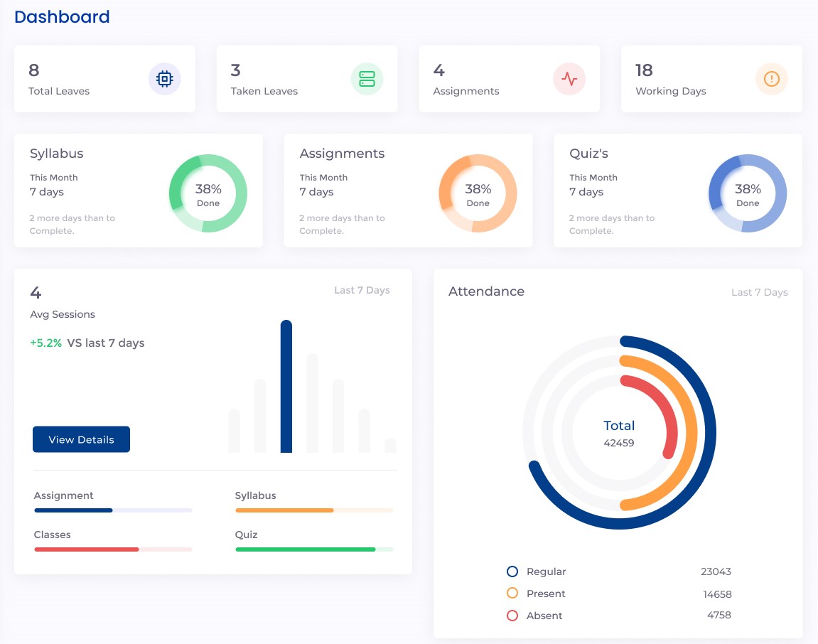Click the chip icon on Total Leaves card
The height and width of the screenshot is (644, 818).
click(x=164, y=79)
